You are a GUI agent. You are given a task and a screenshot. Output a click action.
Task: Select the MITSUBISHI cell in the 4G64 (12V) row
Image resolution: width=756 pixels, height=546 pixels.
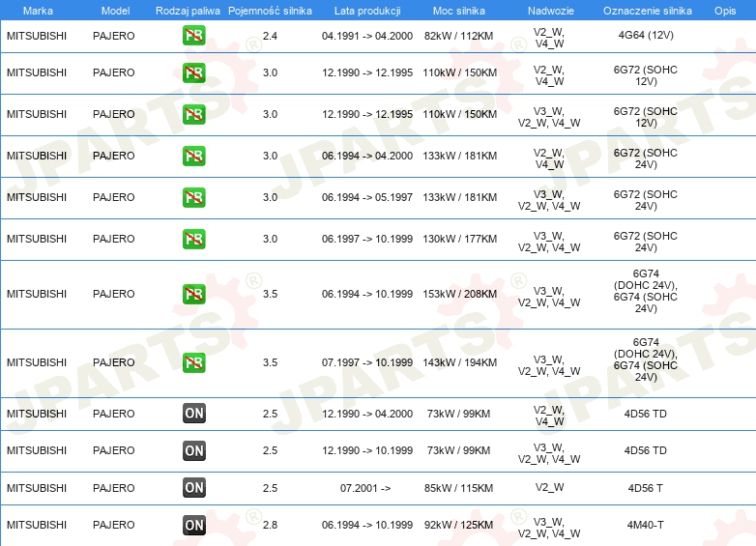[x=37, y=36]
